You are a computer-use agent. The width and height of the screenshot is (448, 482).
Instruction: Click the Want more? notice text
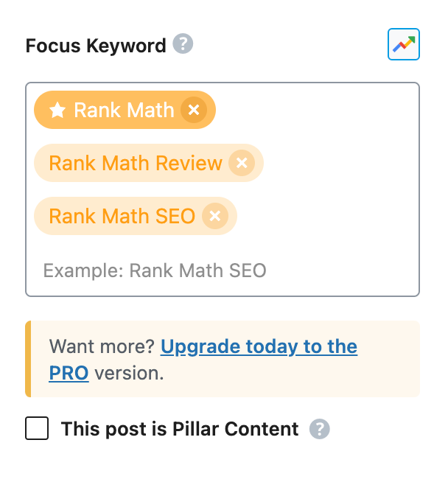102,346
